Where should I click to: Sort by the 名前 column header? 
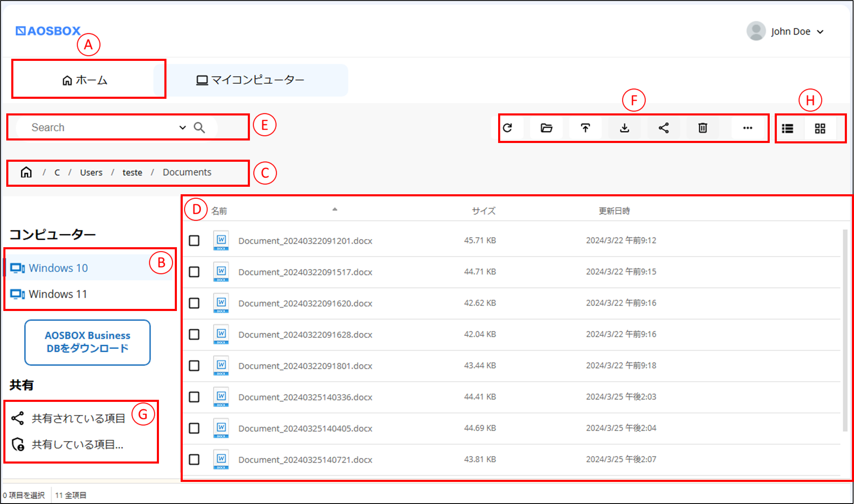click(219, 211)
